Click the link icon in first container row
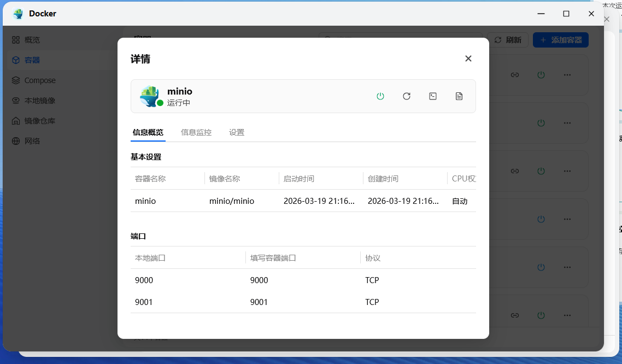The width and height of the screenshot is (622, 364). 515,75
